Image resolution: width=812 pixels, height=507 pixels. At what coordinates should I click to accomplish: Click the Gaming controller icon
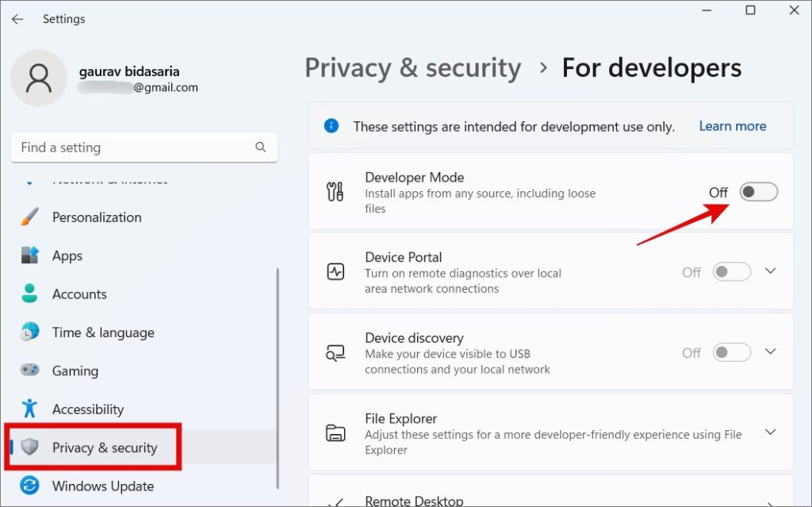29,371
